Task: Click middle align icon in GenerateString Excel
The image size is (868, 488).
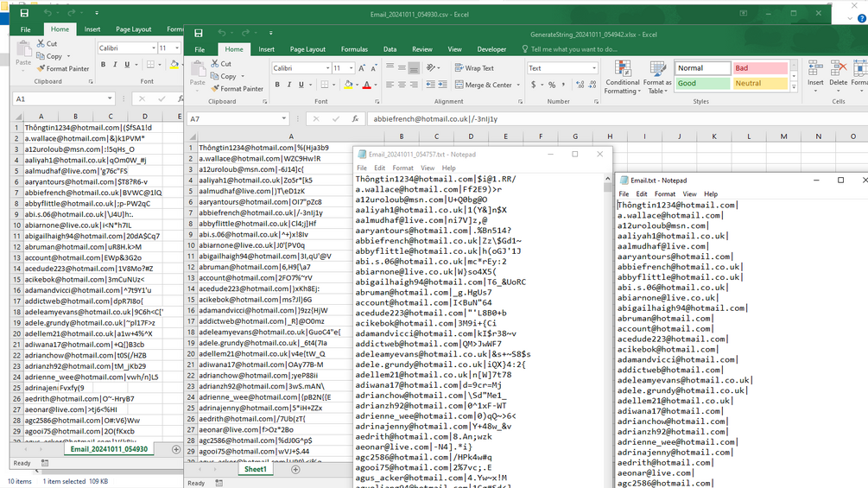Action: click(402, 67)
